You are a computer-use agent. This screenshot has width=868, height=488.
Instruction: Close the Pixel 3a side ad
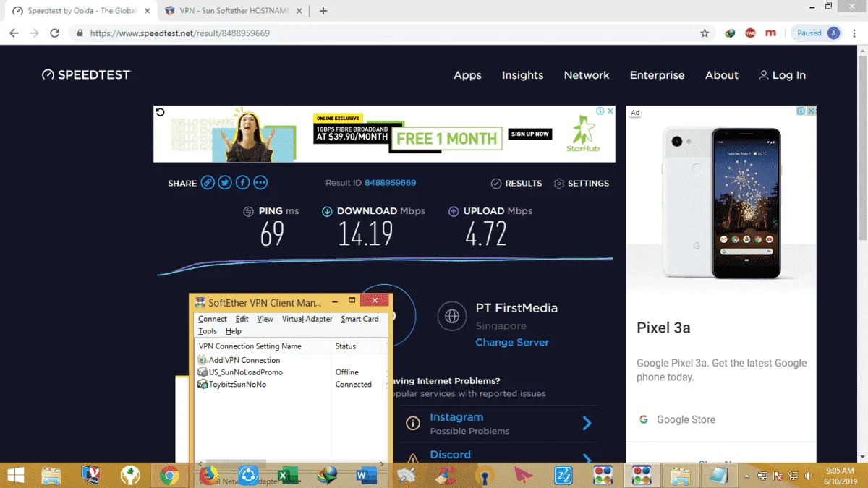[x=812, y=111]
